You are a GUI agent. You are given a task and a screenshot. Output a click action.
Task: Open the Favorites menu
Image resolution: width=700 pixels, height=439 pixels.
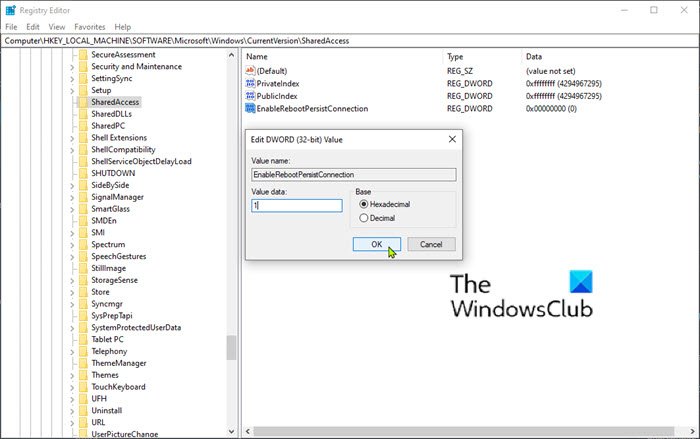[90, 27]
